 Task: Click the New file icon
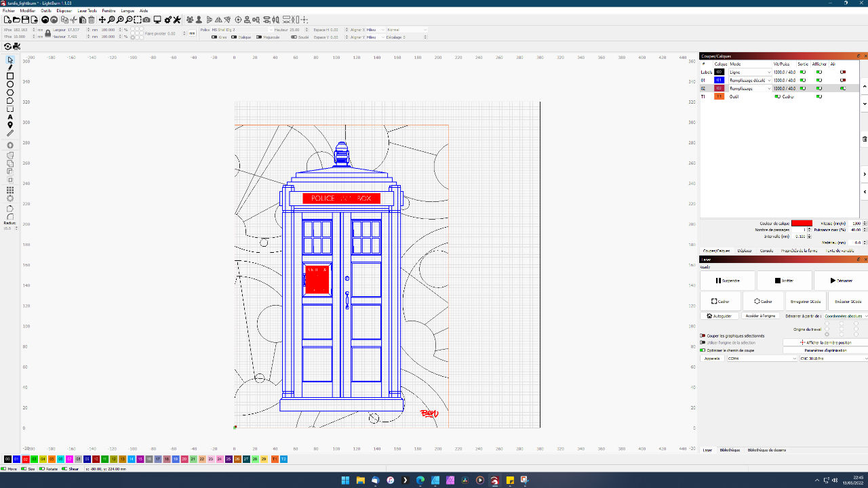pyautogui.click(x=7, y=20)
